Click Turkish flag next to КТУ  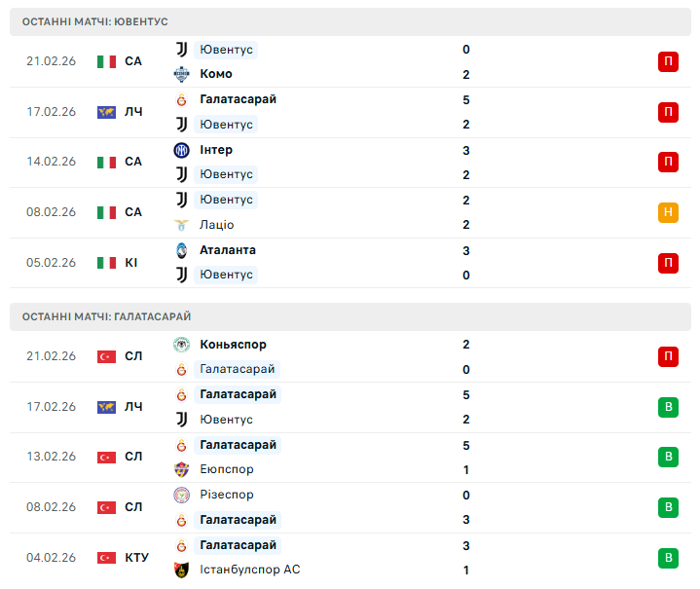point(106,558)
